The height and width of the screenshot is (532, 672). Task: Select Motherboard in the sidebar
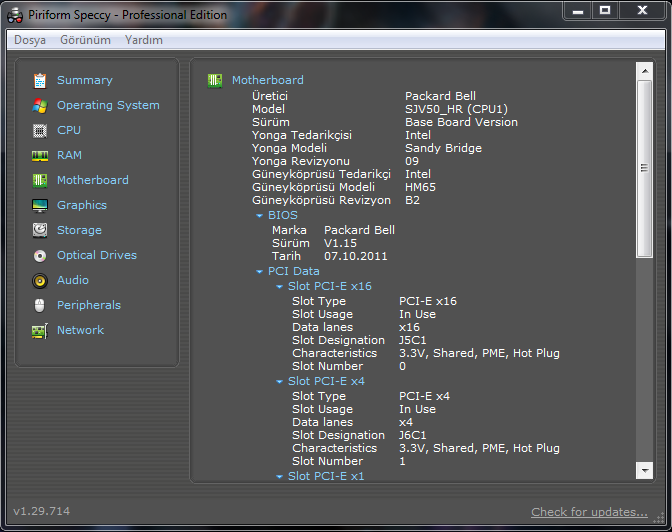click(93, 180)
